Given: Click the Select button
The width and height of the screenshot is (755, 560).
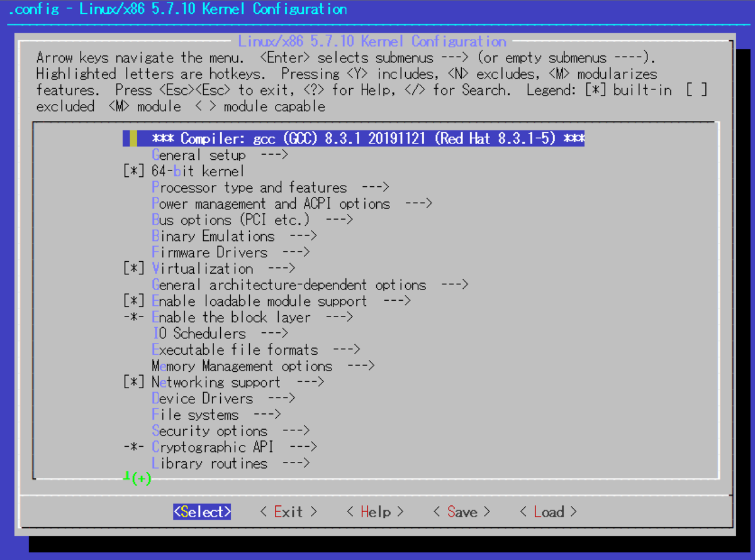Looking at the screenshot, I should coord(202,512).
